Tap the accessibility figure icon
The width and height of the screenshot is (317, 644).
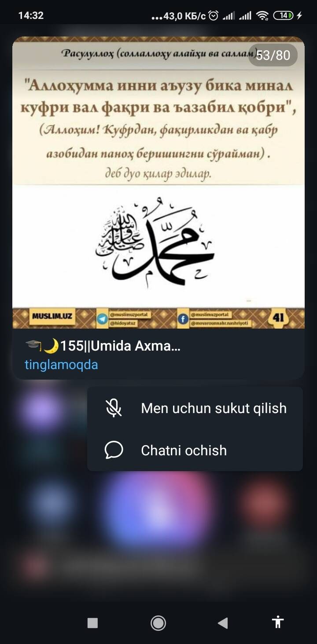(278, 622)
